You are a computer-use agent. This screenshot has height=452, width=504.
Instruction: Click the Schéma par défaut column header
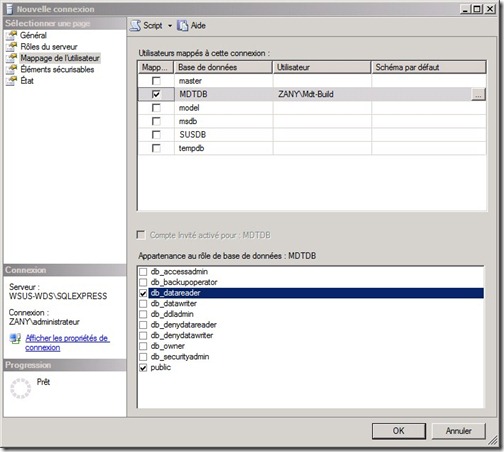pyautogui.click(x=429, y=67)
